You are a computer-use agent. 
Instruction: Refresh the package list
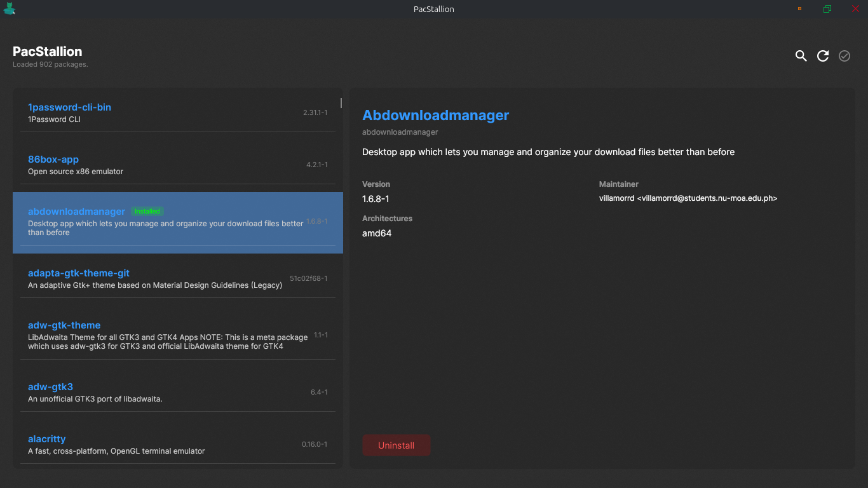point(823,56)
